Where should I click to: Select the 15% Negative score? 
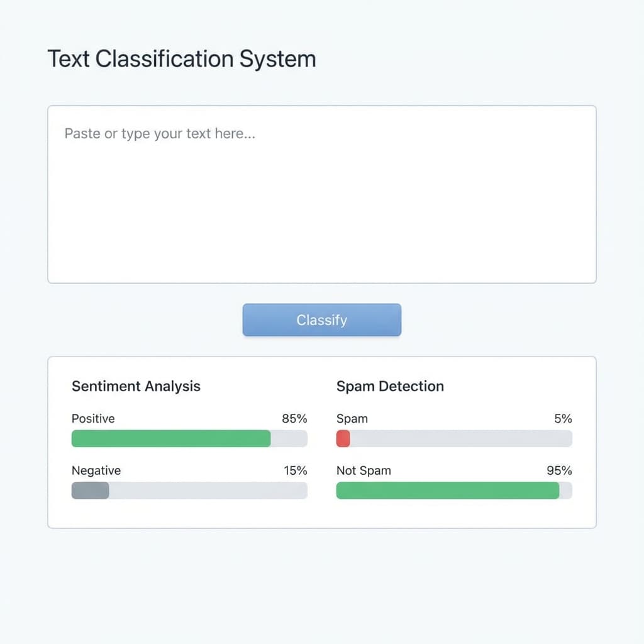294,470
